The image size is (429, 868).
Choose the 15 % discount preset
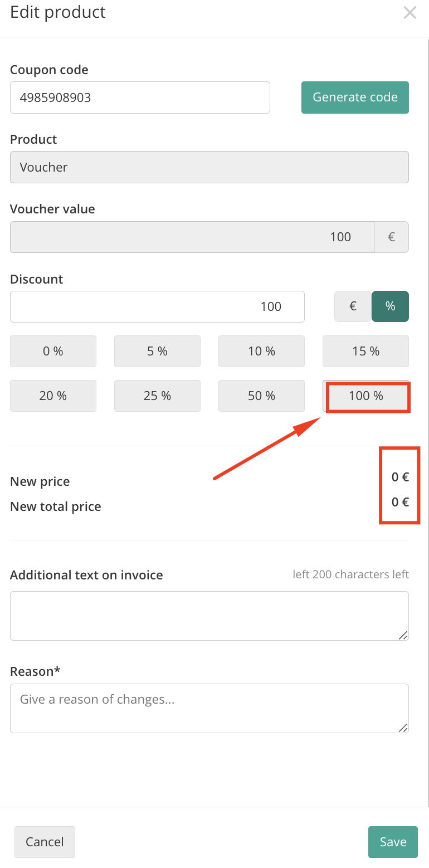coord(365,351)
